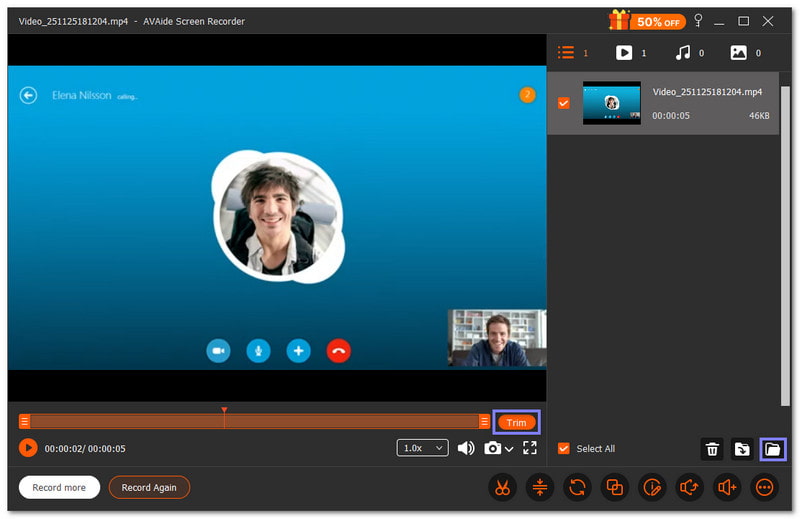Open the sound extractor tool
Viewport: 800px width, 519px height.
click(x=689, y=487)
